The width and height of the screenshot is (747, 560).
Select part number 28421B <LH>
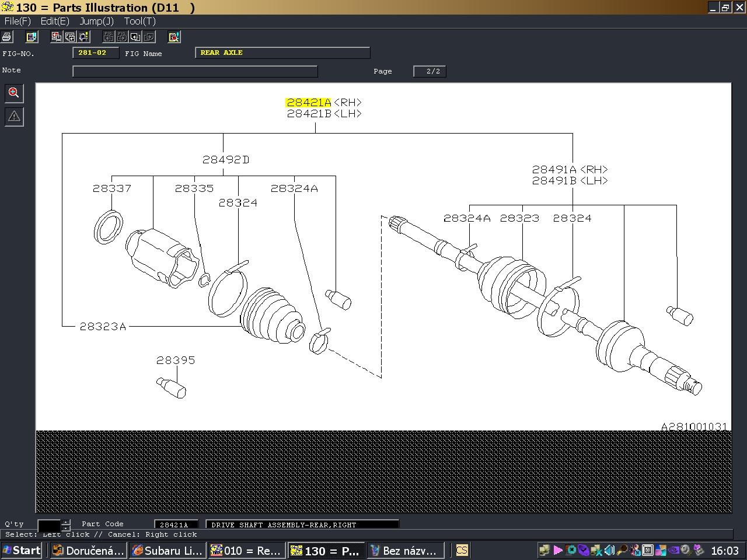pyautogui.click(x=324, y=114)
